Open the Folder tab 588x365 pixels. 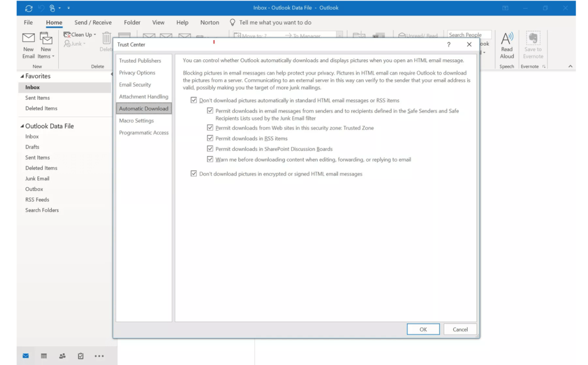133,22
